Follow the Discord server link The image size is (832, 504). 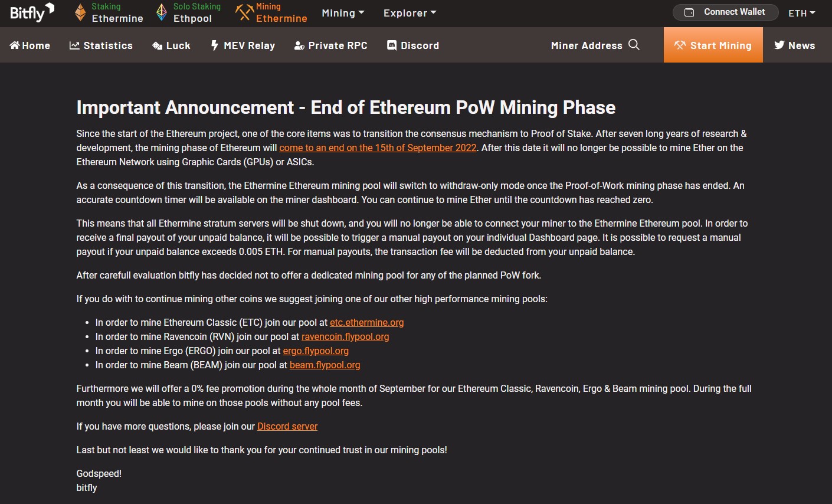287,426
